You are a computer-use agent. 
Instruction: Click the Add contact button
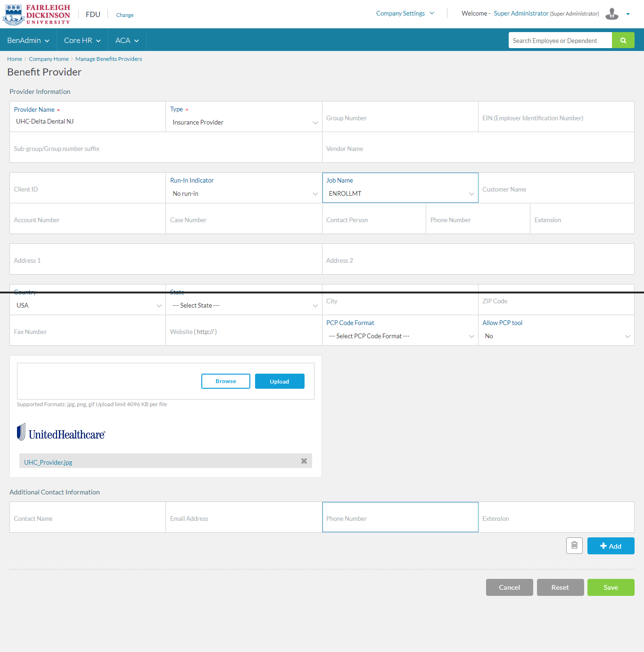coord(611,546)
